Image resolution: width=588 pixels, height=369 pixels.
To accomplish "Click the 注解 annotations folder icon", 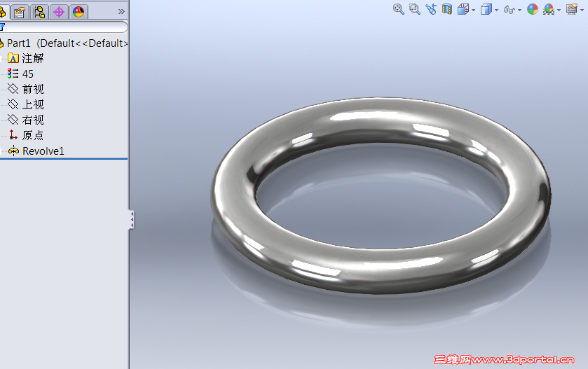I will click(13, 58).
